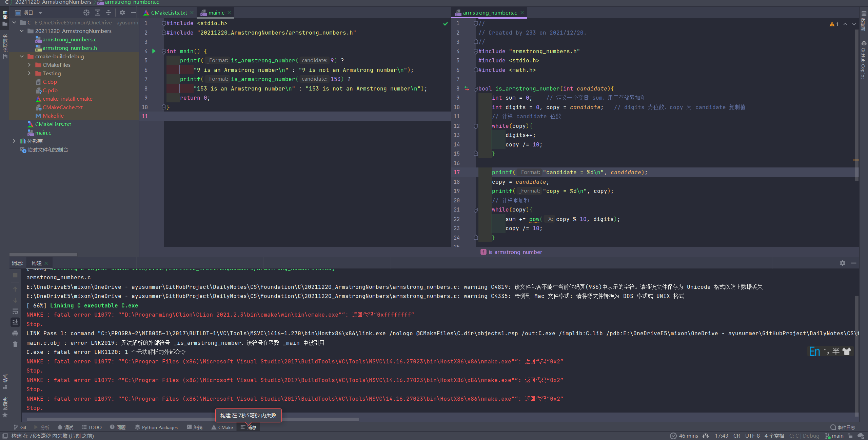
Task: Open the Python Packages tool window
Action: click(156, 427)
